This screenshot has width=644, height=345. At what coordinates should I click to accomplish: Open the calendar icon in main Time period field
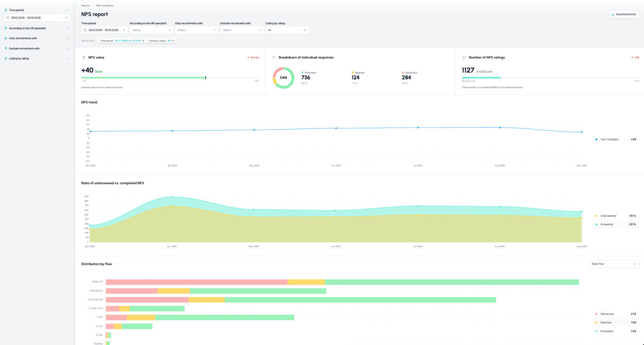click(85, 30)
